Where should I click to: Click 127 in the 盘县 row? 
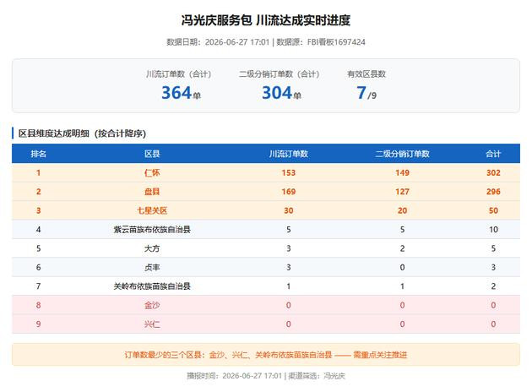(402, 192)
